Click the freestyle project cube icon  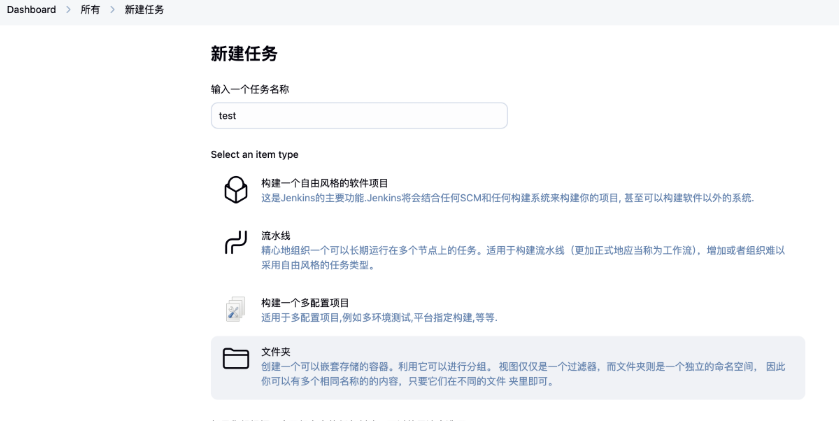tap(235, 190)
